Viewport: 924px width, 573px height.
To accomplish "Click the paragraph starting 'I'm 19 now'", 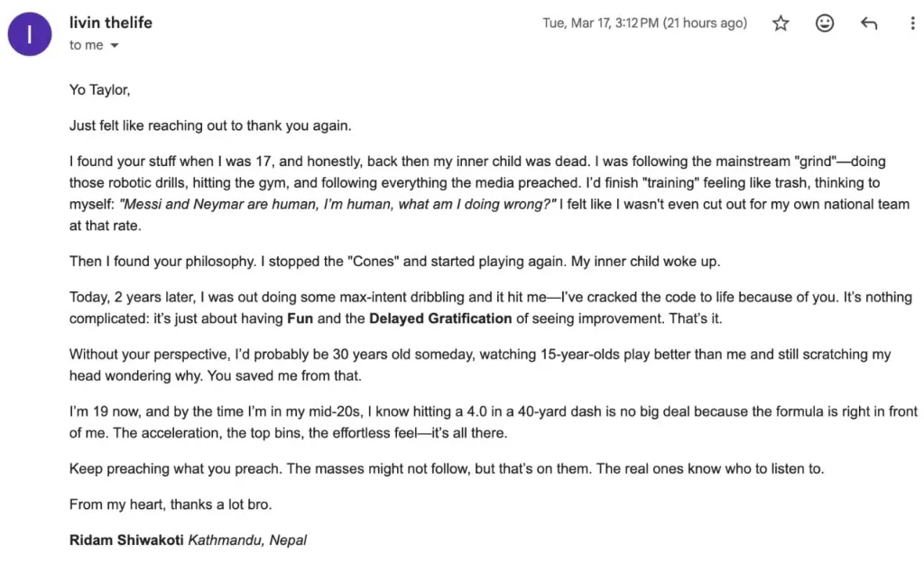I will tap(494, 422).
